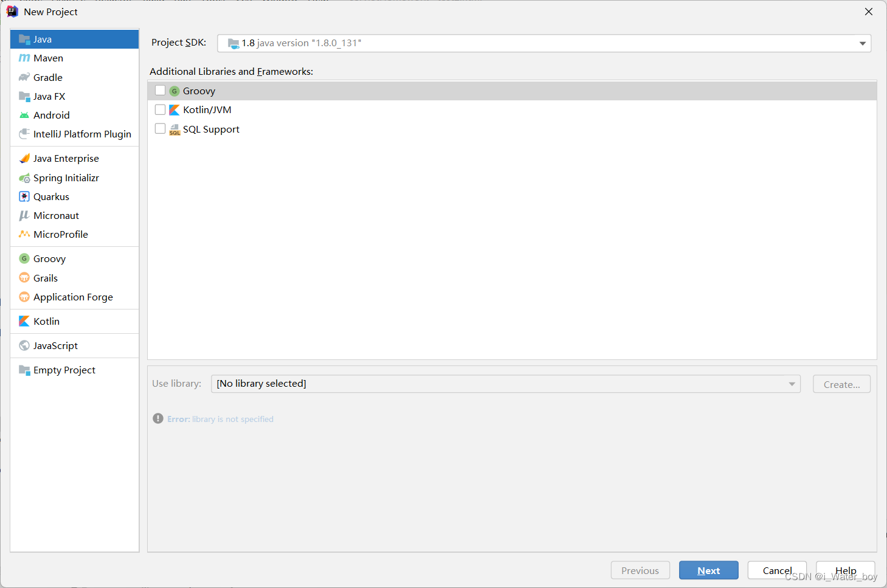887x588 pixels.
Task: Click the SQL Support label
Action: coord(211,129)
